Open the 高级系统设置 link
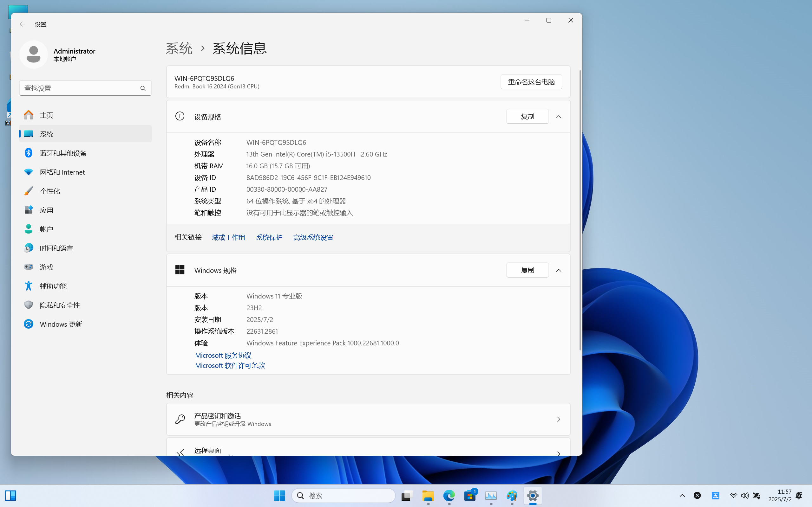Image resolution: width=812 pixels, height=507 pixels. [313, 237]
